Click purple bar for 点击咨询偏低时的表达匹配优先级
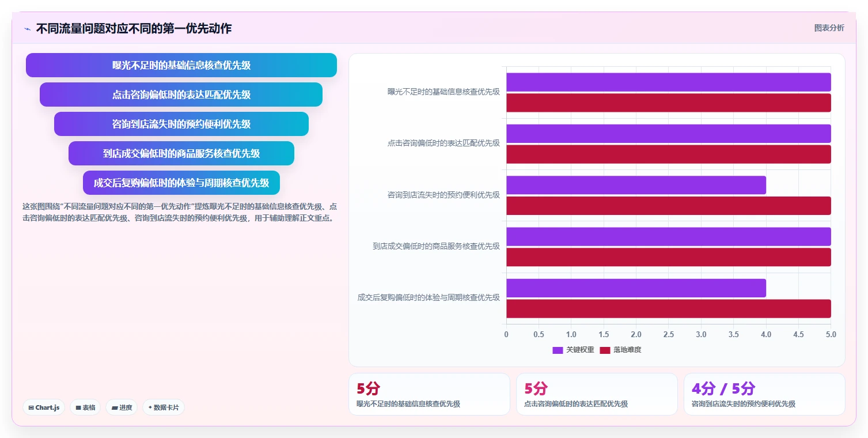 (x=669, y=134)
